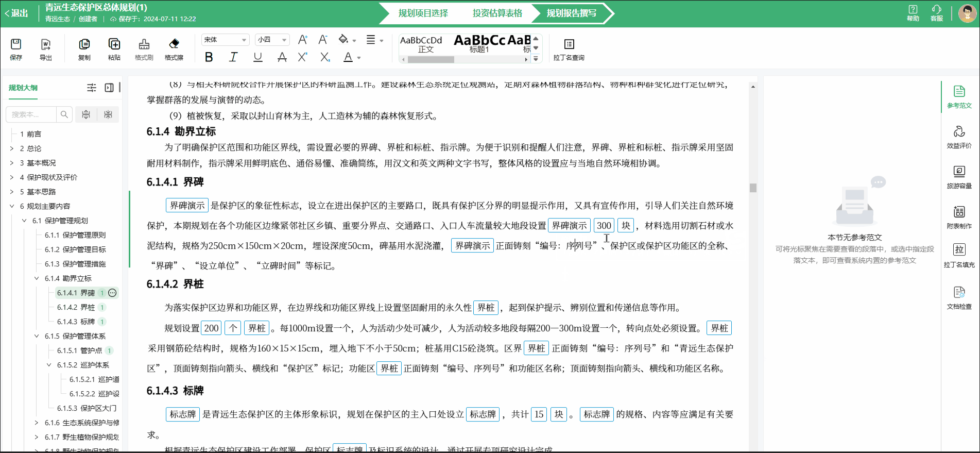This screenshot has width=980, height=453.
Task: Expand the 2 总论 outline node
Action: click(12, 148)
